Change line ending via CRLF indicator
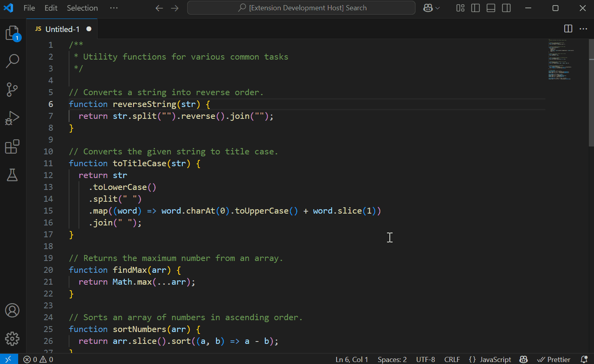The width and height of the screenshot is (594, 364). pyautogui.click(x=452, y=359)
